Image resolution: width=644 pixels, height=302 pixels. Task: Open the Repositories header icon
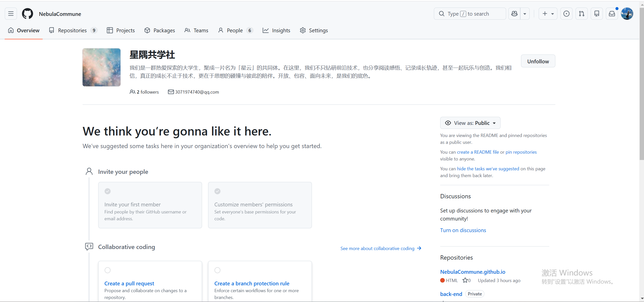(x=597, y=14)
